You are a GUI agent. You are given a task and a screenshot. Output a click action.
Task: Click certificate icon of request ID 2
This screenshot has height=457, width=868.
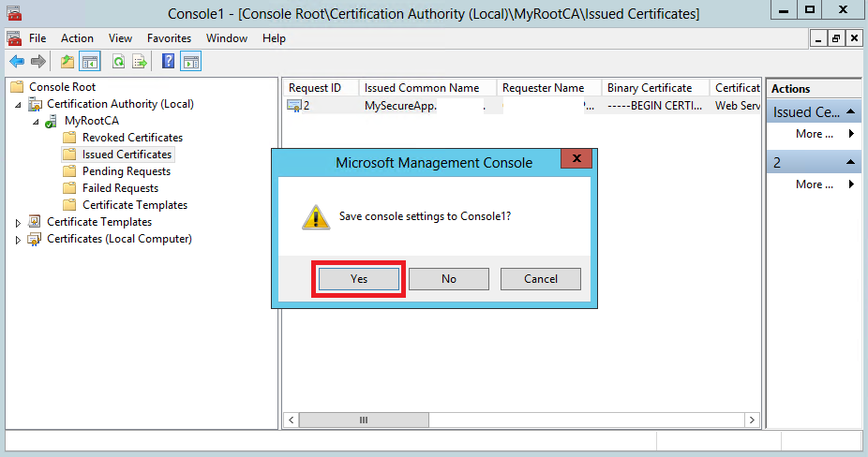[x=294, y=105]
